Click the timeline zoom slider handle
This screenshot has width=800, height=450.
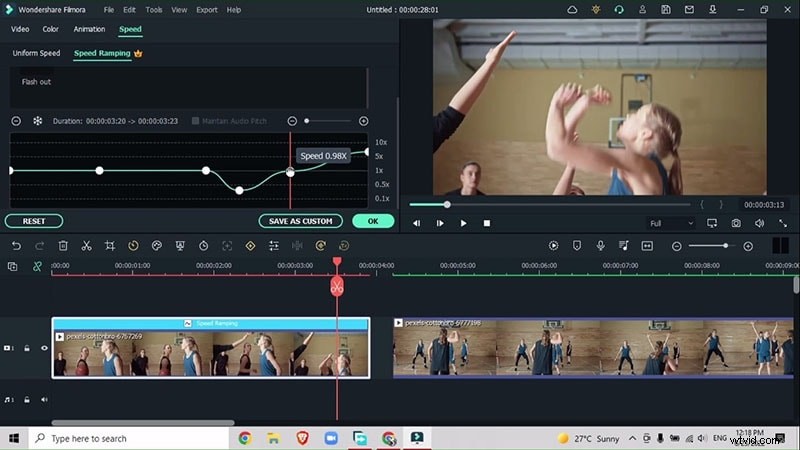(725, 246)
